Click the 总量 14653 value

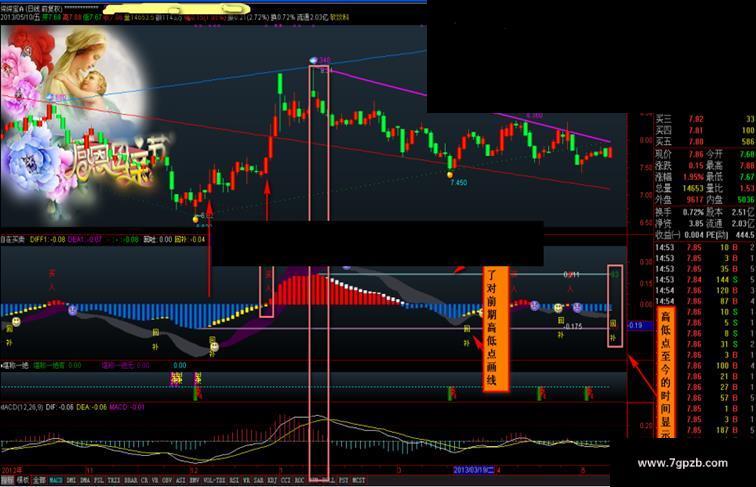click(693, 188)
